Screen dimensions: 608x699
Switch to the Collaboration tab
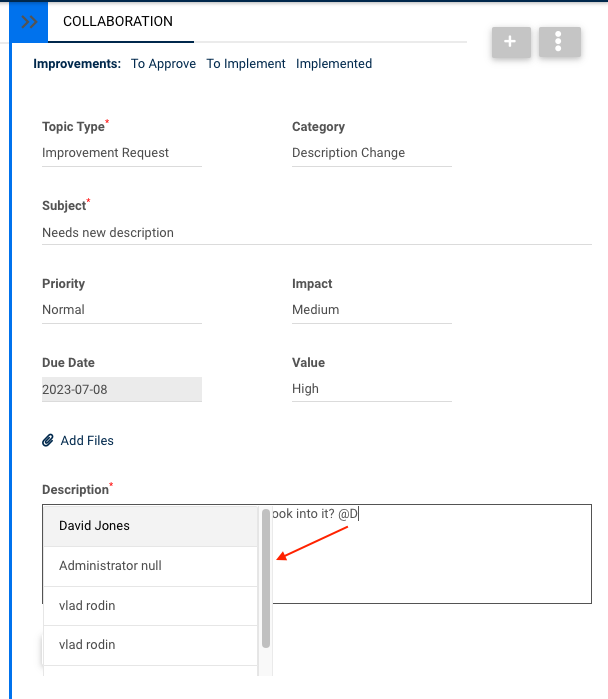click(x=117, y=21)
